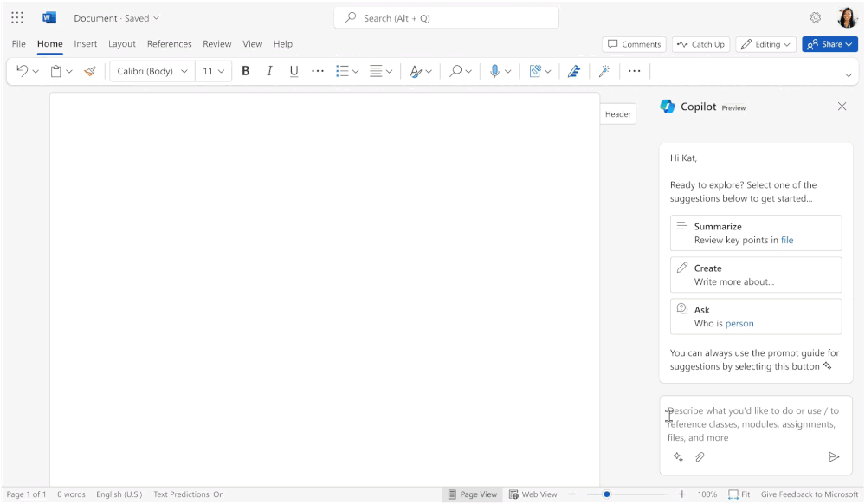
Task: Toggle Text Predictions in status bar
Action: pyautogui.click(x=189, y=494)
